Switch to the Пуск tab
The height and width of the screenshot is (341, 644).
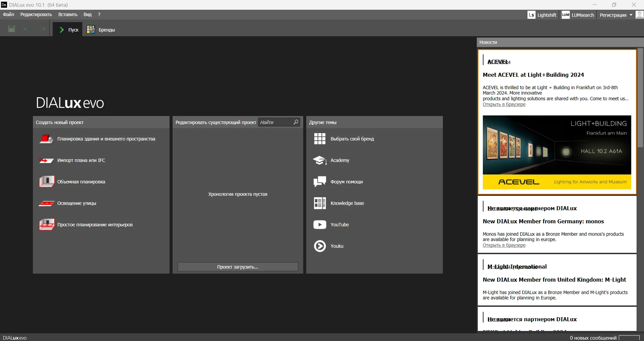[x=68, y=30]
